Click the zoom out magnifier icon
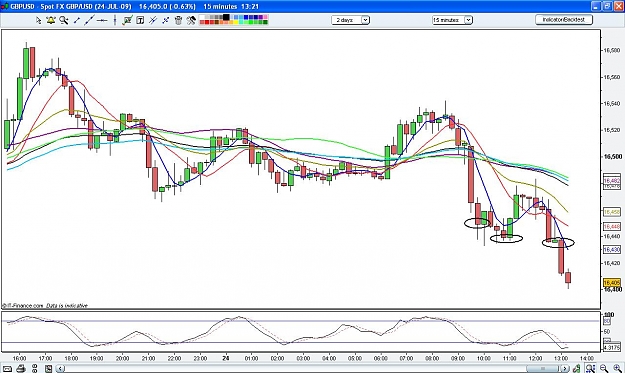Image resolution: width=625 pixels, height=373 pixels. 604,369
